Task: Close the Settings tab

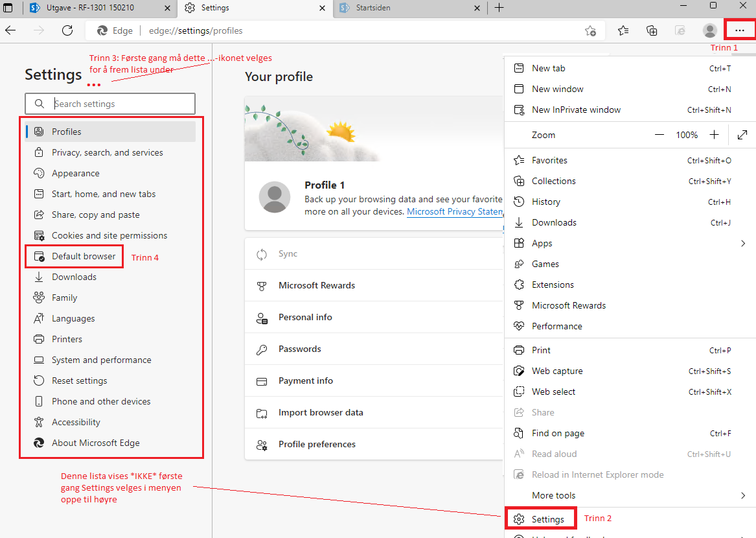Action: (x=323, y=8)
